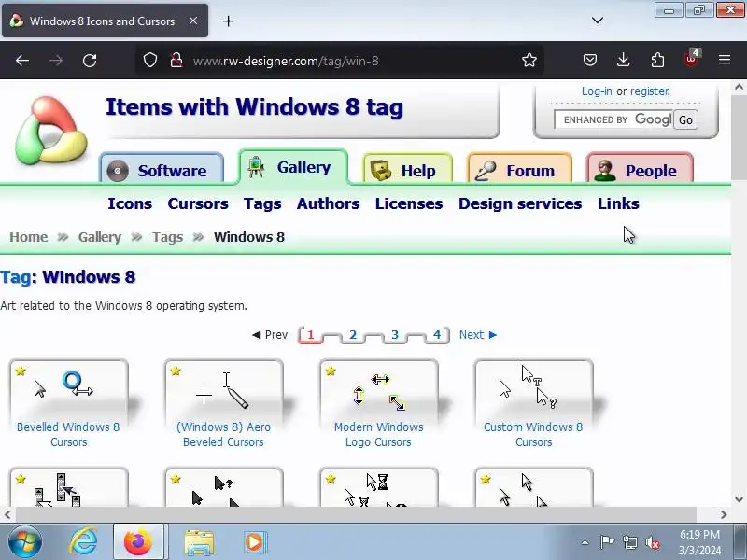Click the Gallery breadcrumb
747x560 pixels.
[x=100, y=237]
